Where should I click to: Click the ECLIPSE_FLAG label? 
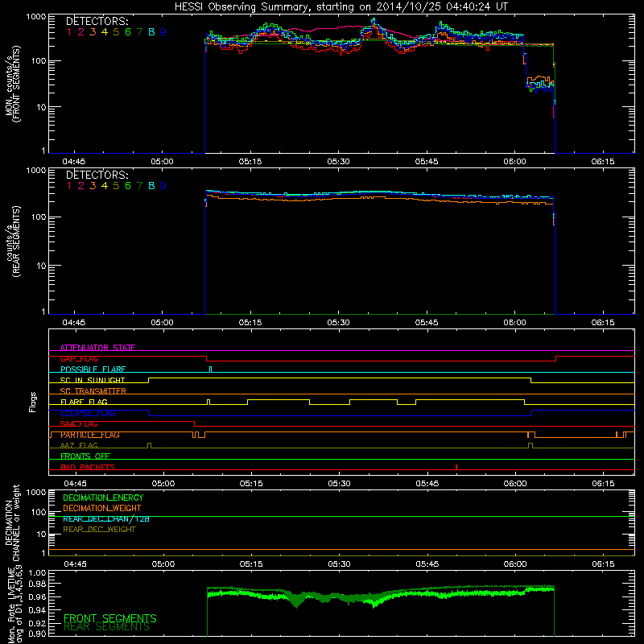88,413
